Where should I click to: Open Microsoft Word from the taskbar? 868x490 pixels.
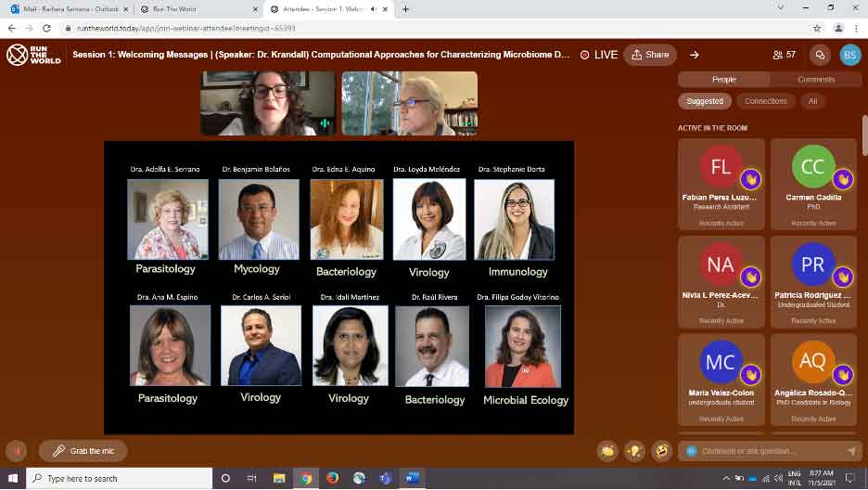[413, 478]
